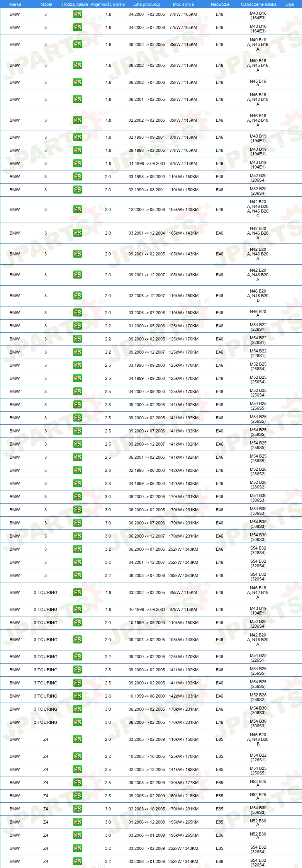Click fuel icon in 04.2001 -> 12.2007 row
Image resolution: width=302 pixels, height=868 pixels.
coord(77,562)
